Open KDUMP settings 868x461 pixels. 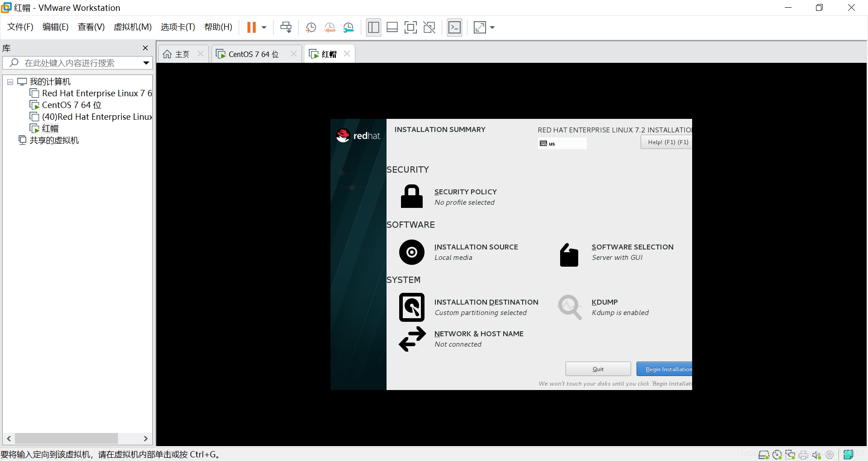(x=604, y=302)
